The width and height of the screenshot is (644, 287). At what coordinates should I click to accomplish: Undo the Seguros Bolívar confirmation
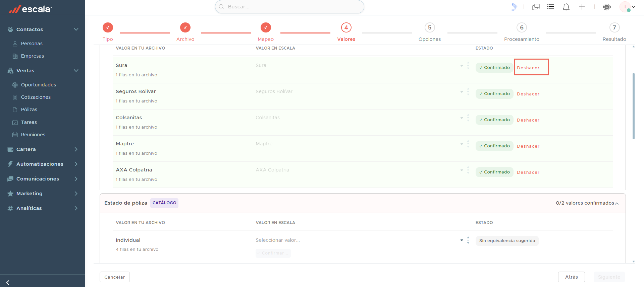coord(528,94)
